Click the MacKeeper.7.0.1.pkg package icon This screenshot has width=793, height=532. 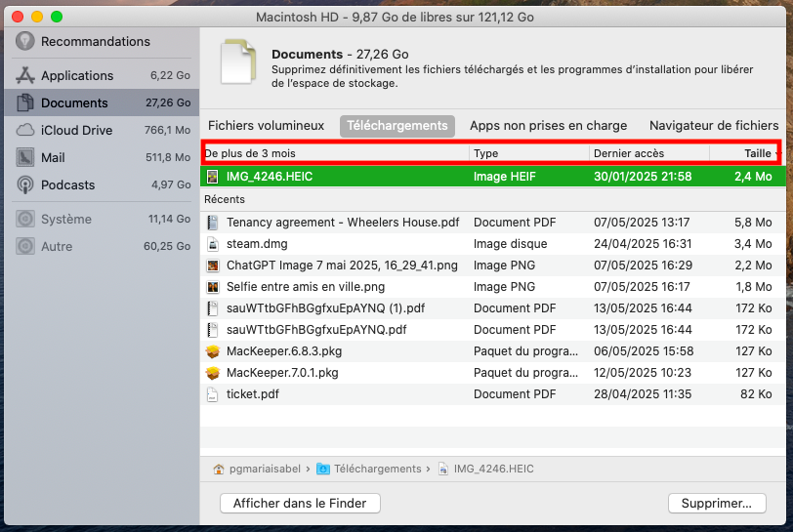[x=213, y=373]
